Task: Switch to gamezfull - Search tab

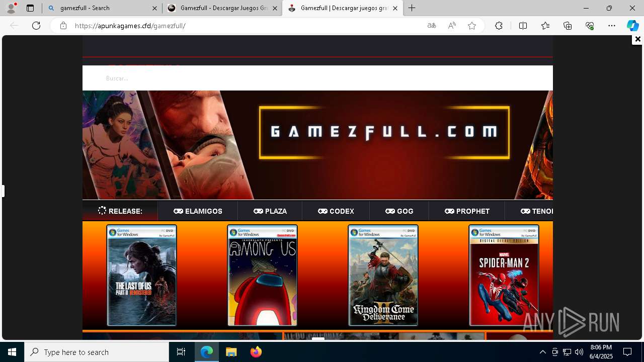Action: pyautogui.click(x=102, y=8)
